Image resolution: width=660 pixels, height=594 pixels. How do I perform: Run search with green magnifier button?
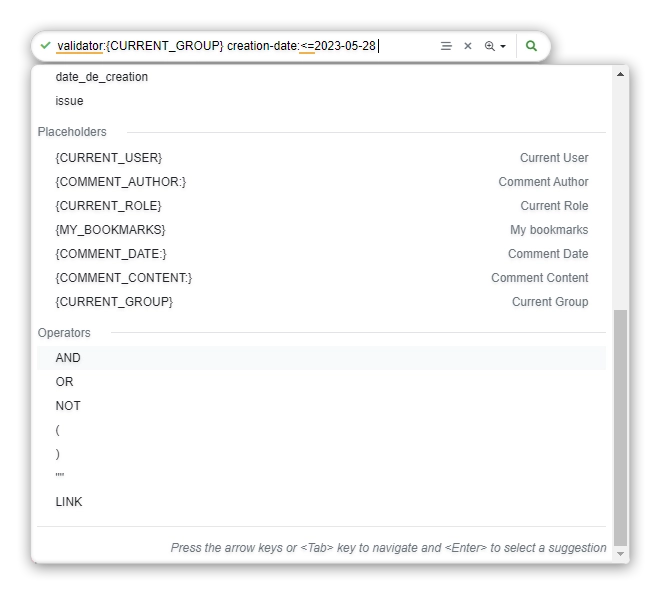(531, 45)
